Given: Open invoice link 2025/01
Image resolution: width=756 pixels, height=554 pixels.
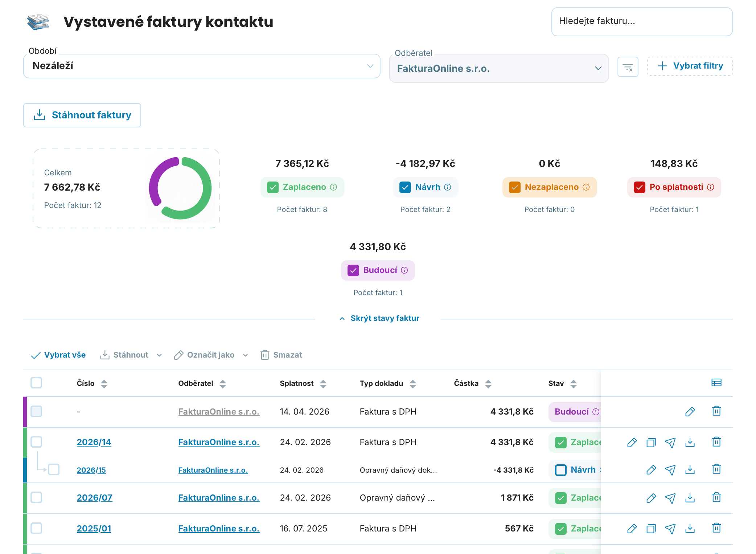Looking at the screenshot, I should [94, 529].
